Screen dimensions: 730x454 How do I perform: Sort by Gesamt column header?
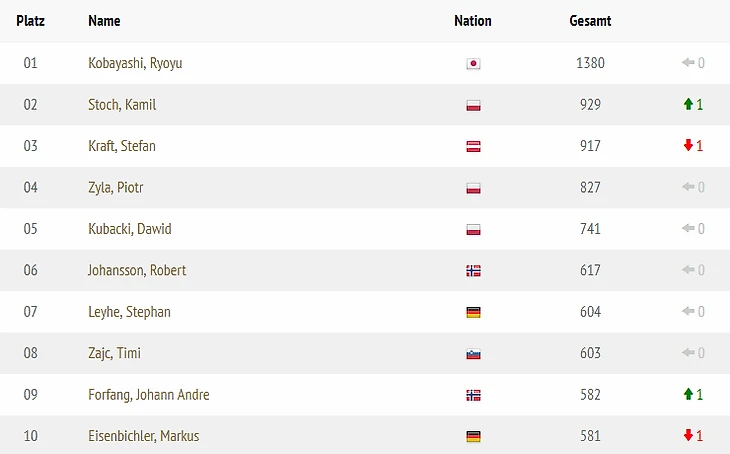coord(590,20)
